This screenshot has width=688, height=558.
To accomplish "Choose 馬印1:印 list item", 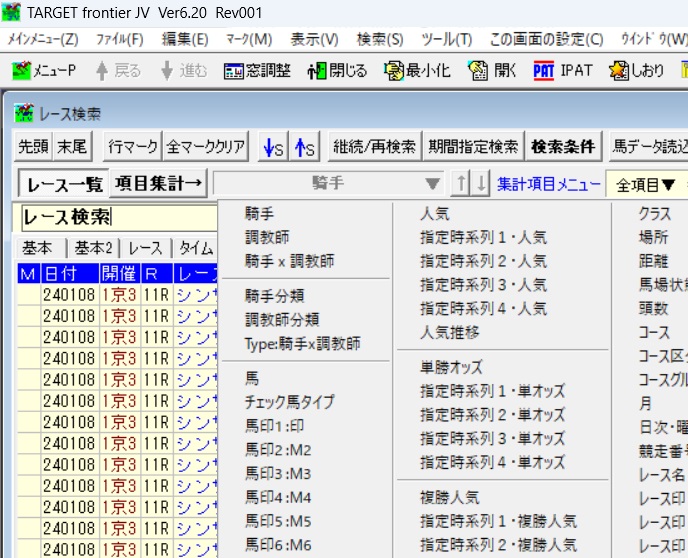I will pyautogui.click(x=274, y=426).
